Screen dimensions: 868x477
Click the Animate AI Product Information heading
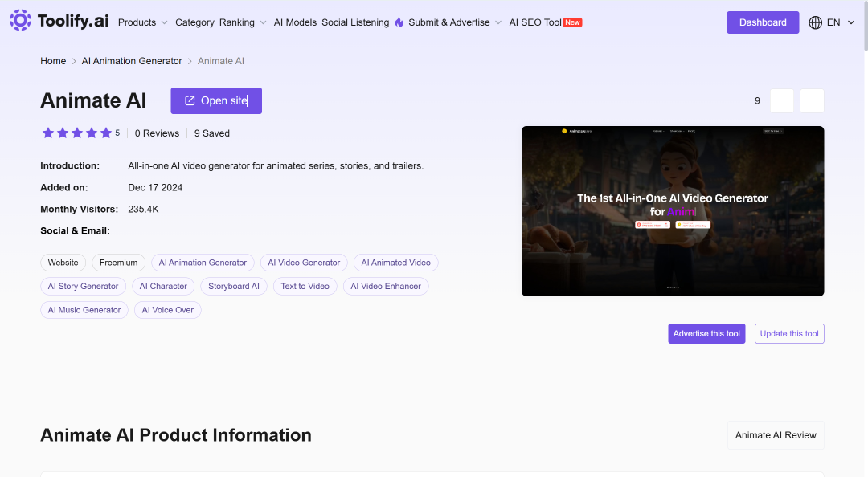point(176,435)
